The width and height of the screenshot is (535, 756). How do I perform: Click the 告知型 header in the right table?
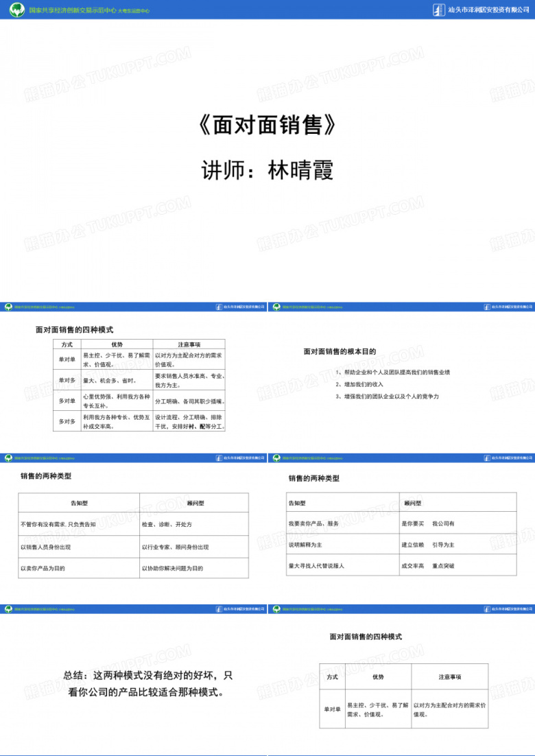point(297,503)
